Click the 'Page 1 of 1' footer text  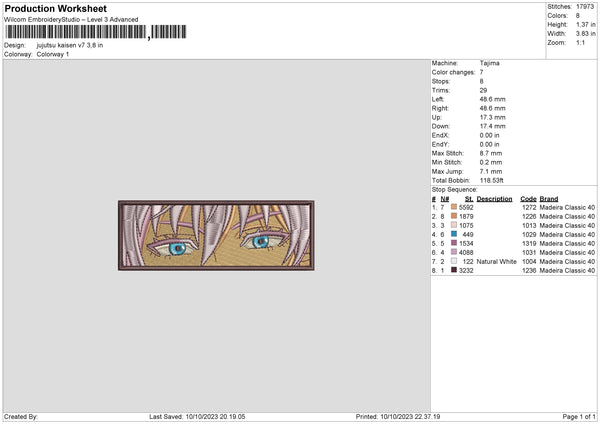pos(579,417)
